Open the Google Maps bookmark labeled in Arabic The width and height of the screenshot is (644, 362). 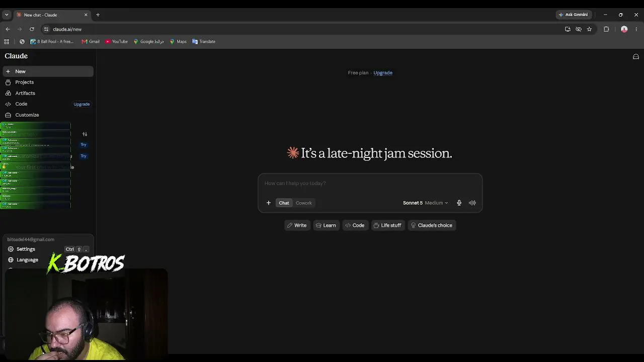(149, 42)
